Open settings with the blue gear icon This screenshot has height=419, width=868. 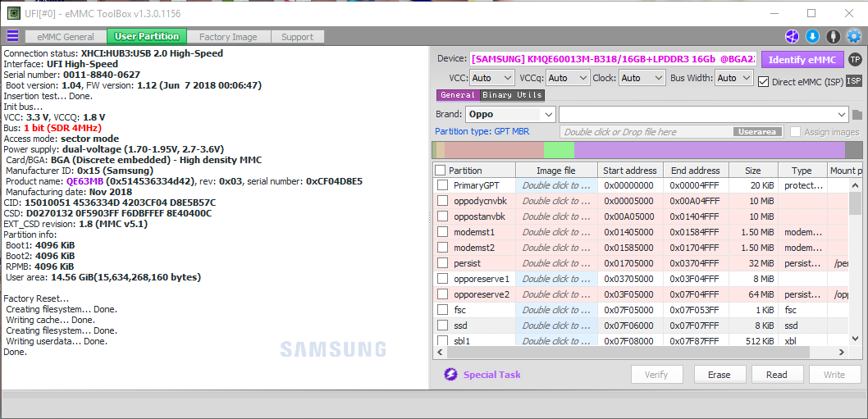pyautogui.click(x=854, y=37)
